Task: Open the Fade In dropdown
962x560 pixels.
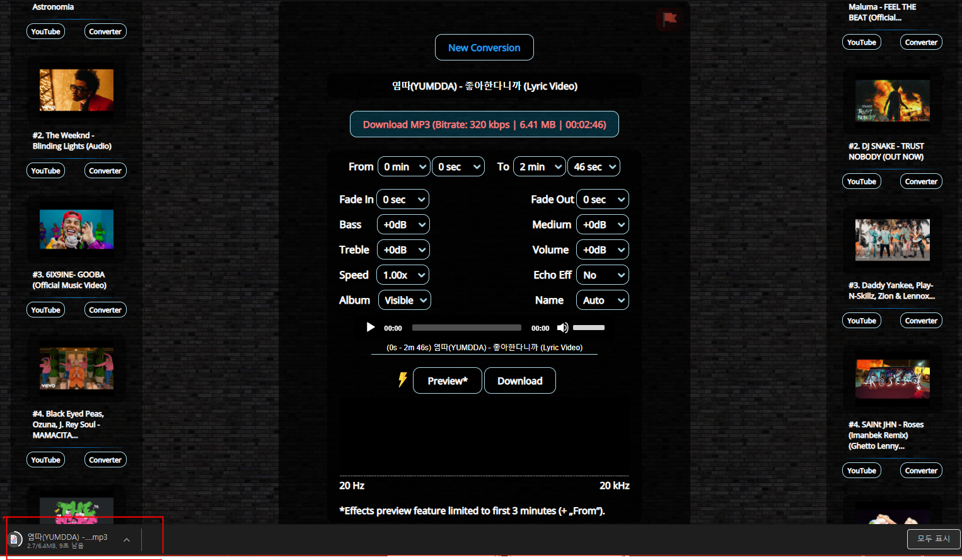Action: click(403, 199)
